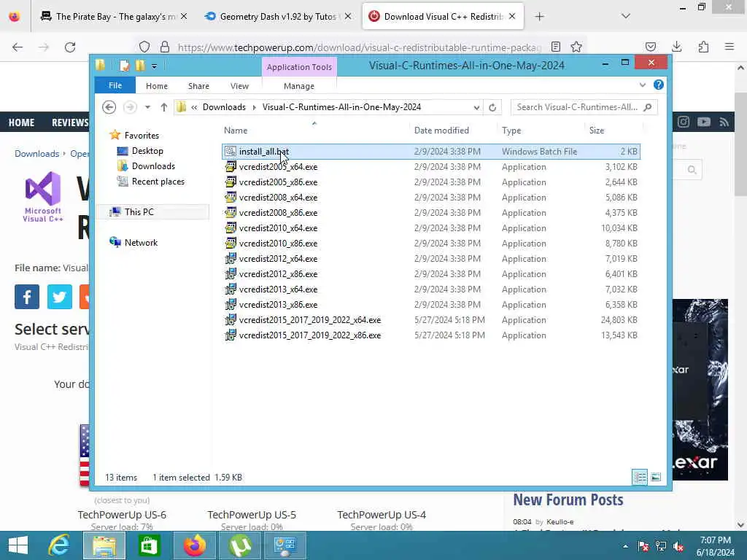Share the page on Twitter
Viewport: 747px width, 560px height.
tap(60, 297)
